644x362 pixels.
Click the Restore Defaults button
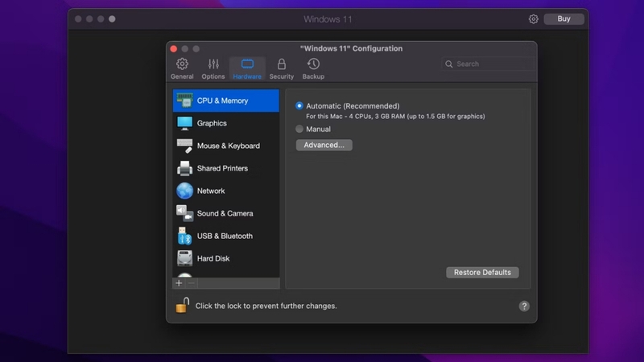click(x=482, y=273)
